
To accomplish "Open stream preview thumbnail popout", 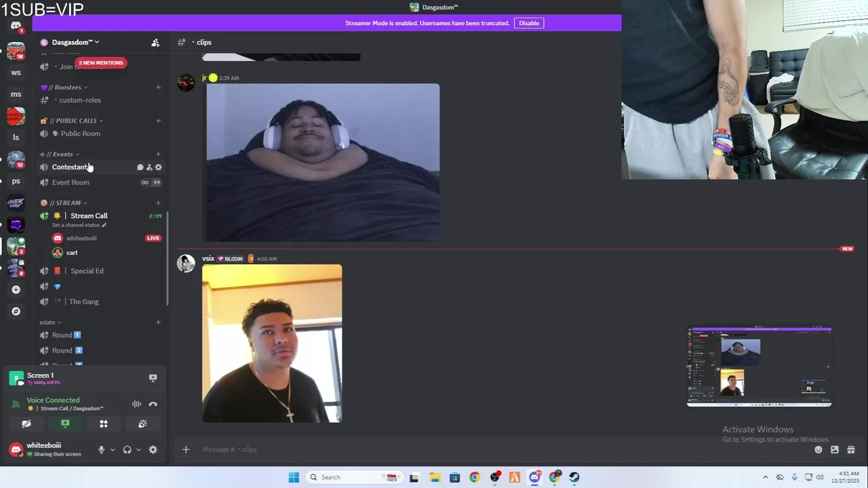I will click(759, 367).
